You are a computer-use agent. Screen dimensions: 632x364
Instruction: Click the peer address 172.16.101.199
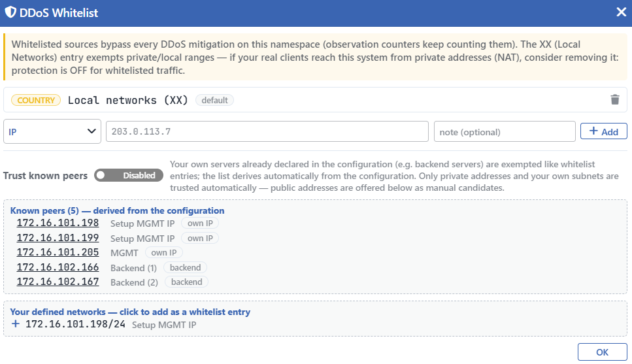(x=58, y=238)
